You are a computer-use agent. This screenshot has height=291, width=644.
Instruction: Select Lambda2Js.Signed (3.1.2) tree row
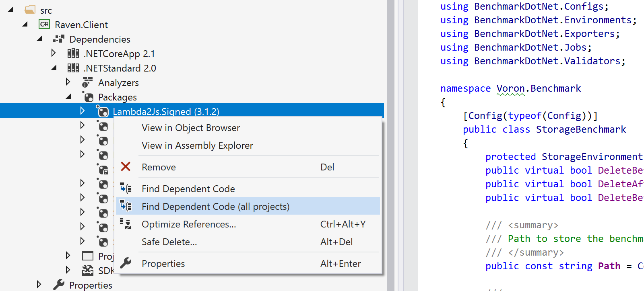click(x=192, y=111)
